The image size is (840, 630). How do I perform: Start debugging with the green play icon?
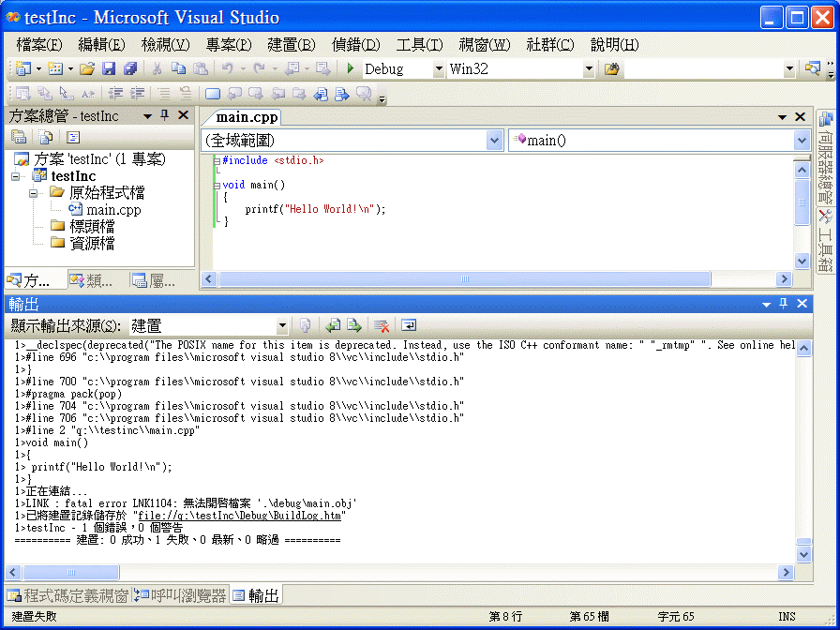[x=351, y=68]
